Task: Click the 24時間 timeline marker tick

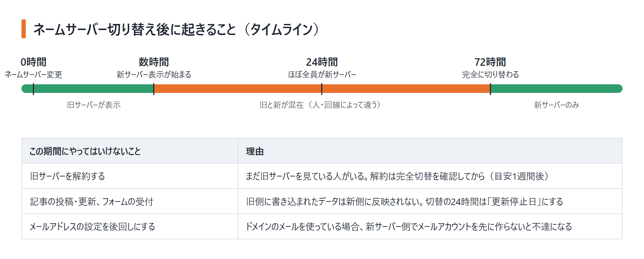Action: pos(322,89)
